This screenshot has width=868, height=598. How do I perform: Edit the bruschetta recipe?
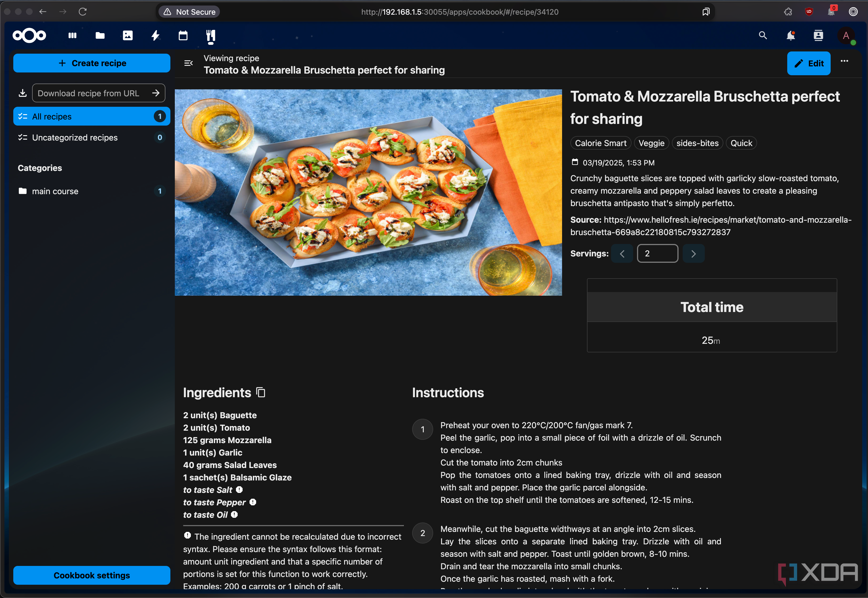pos(809,63)
